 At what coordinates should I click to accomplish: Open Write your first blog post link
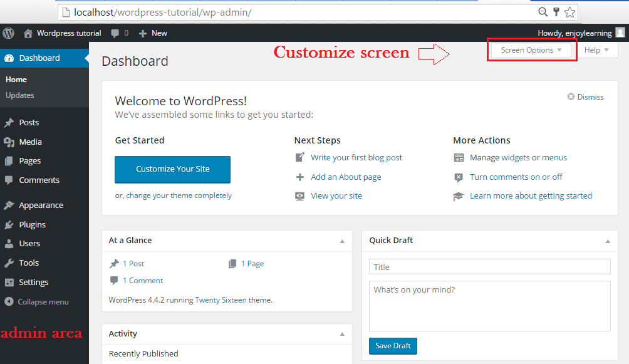(356, 158)
